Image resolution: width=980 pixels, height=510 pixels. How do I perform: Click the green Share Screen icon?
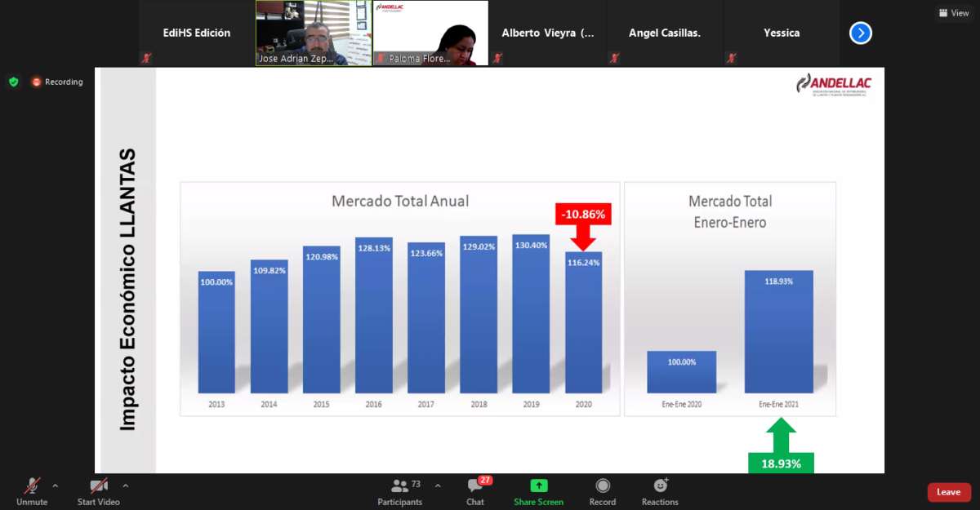point(538,486)
